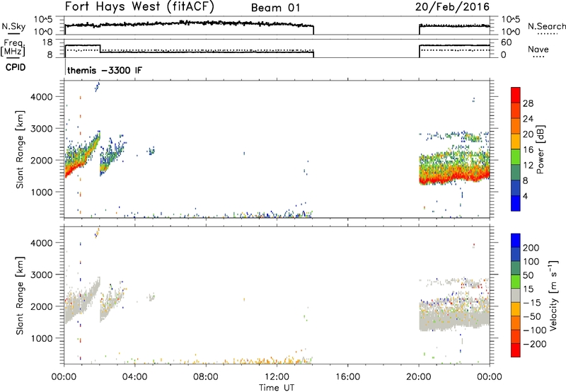The image size is (566, 392).
Task: Click the '12:00' time axis tick label
Action: point(277,377)
